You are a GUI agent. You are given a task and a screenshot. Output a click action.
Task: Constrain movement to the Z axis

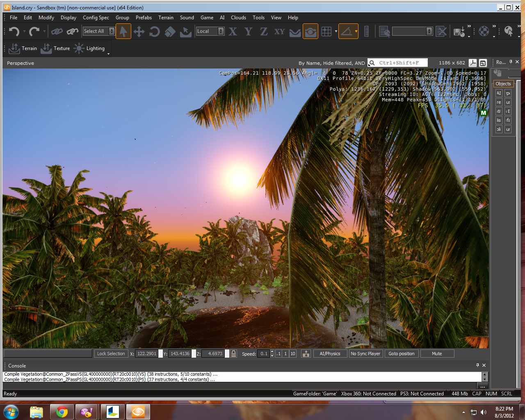coord(264,31)
